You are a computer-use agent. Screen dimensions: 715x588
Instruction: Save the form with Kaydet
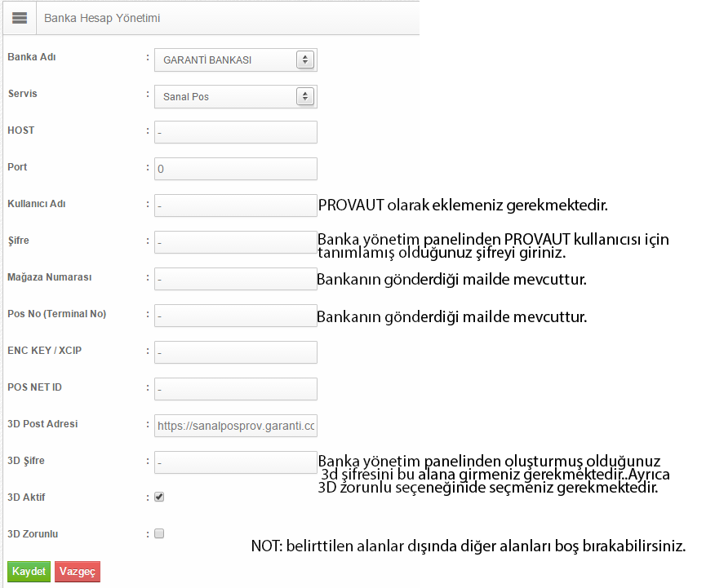point(29,572)
